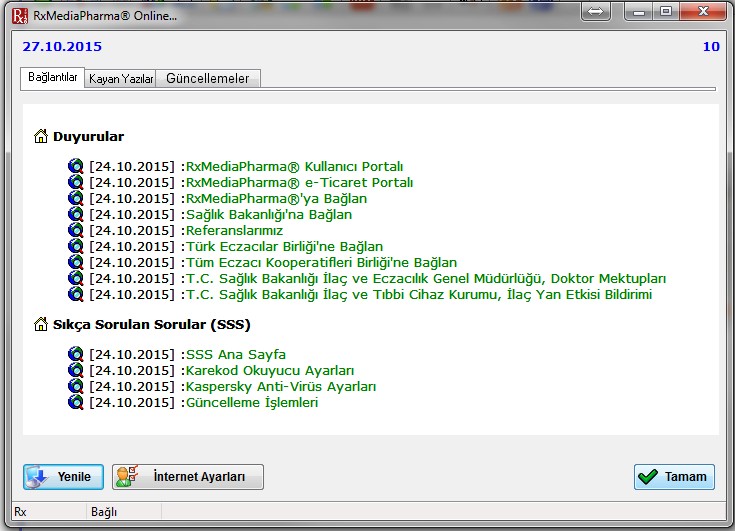Click the double-arrow resize button in title bar
Screen dimensions: 735x531
click(594, 13)
